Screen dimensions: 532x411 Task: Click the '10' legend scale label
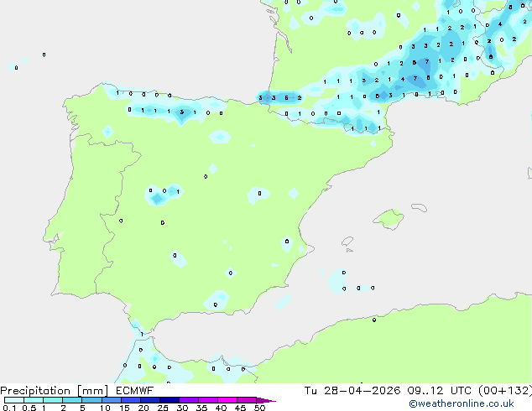[x=105, y=408]
